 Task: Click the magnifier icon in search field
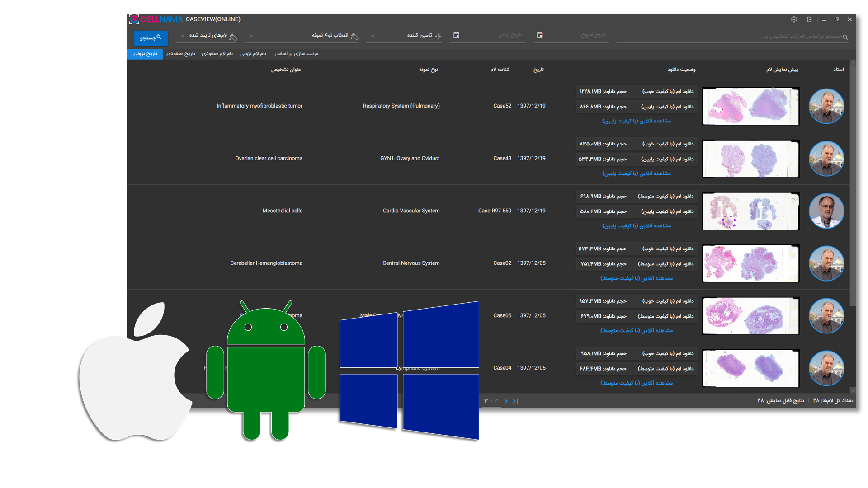tap(845, 37)
